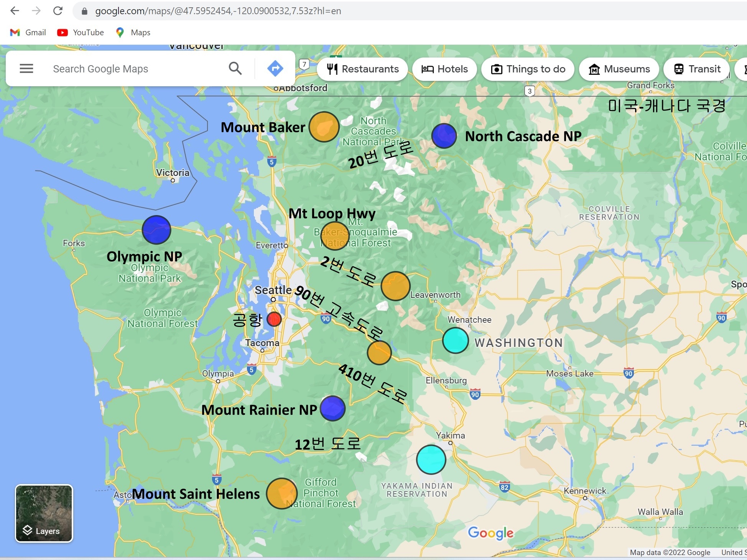
Task: Toggle the Layers satellite thumbnail
Action: tap(44, 513)
